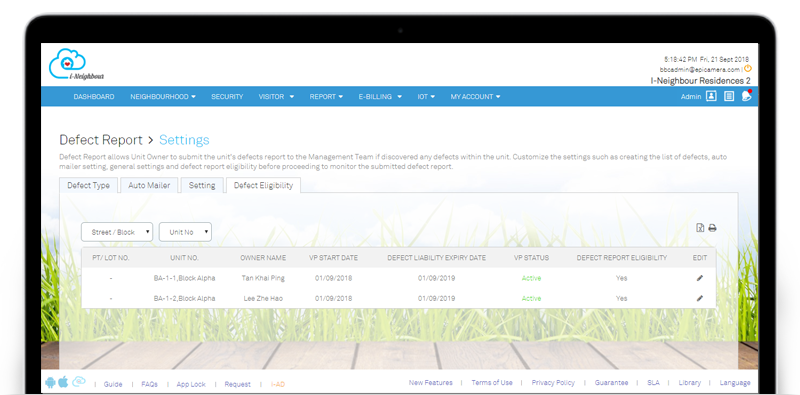Open the Admin profile icon

pos(711,96)
